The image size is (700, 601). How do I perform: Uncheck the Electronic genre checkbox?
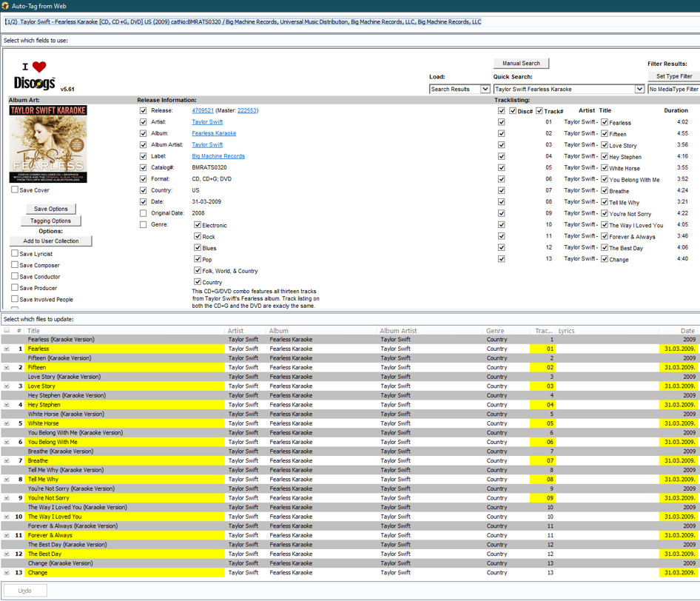(x=198, y=225)
